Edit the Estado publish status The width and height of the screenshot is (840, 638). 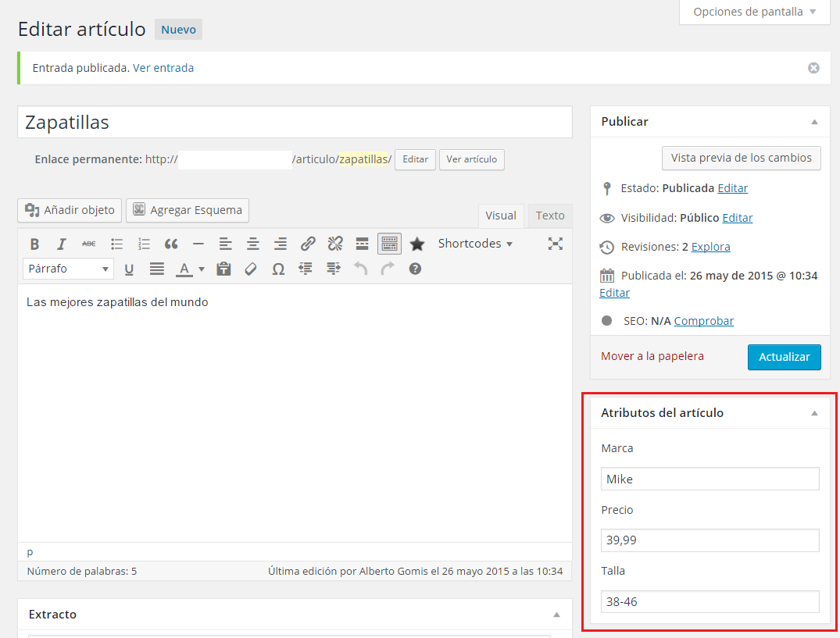(732, 188)
